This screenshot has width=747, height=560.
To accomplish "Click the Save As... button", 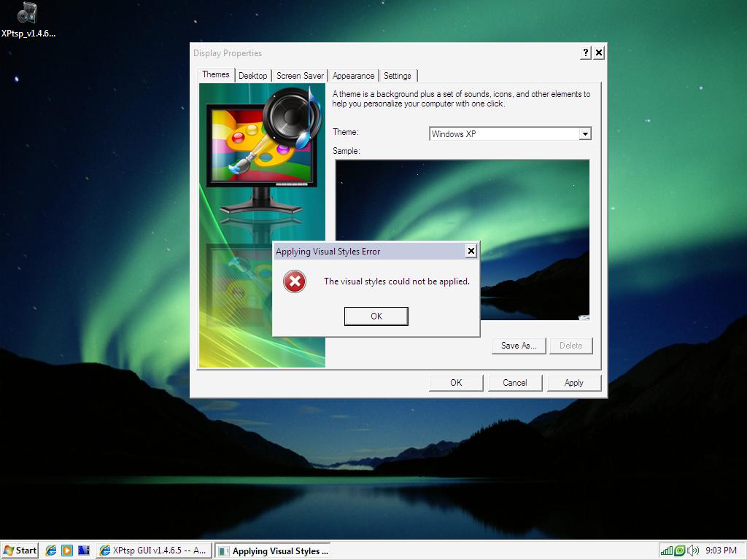I will pos(519,346).
